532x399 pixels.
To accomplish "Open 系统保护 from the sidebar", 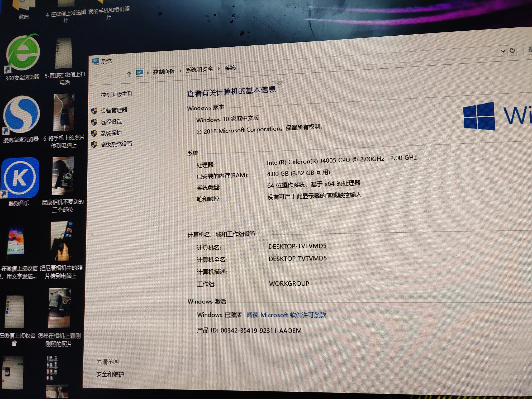I will [x=111, y=133].
